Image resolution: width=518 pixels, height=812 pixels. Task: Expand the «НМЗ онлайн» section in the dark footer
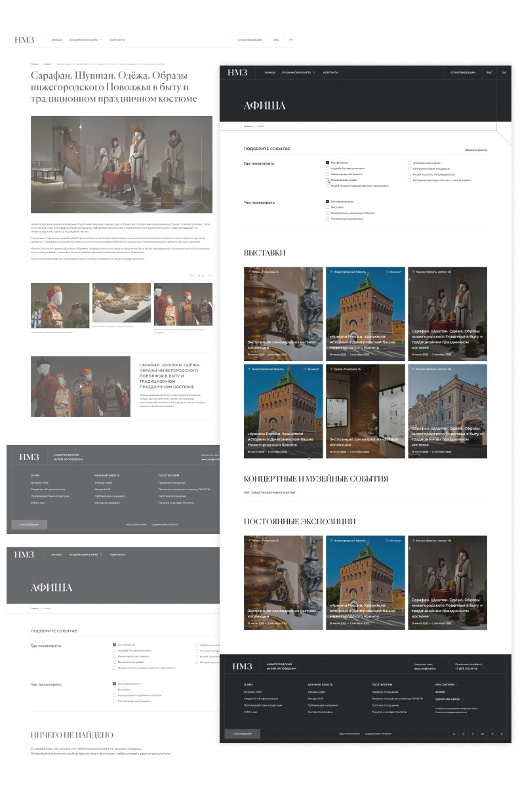445,684
